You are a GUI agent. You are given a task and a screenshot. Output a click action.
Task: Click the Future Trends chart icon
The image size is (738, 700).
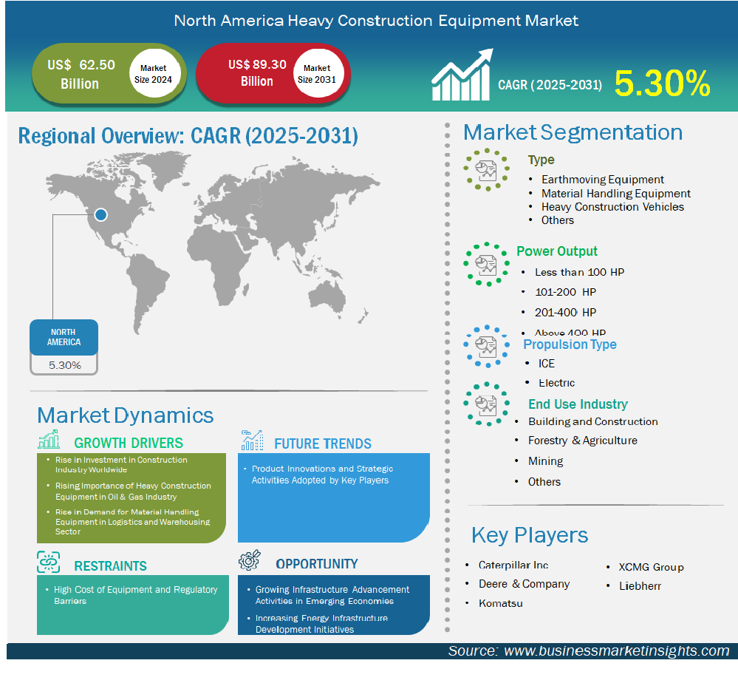pos(252,440)
